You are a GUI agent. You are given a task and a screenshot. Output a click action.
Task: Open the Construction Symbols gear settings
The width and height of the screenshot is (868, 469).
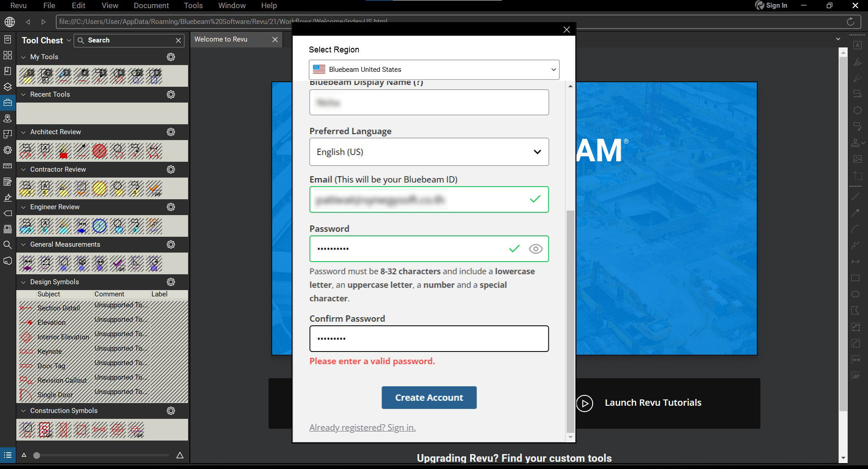click(171, 411)
